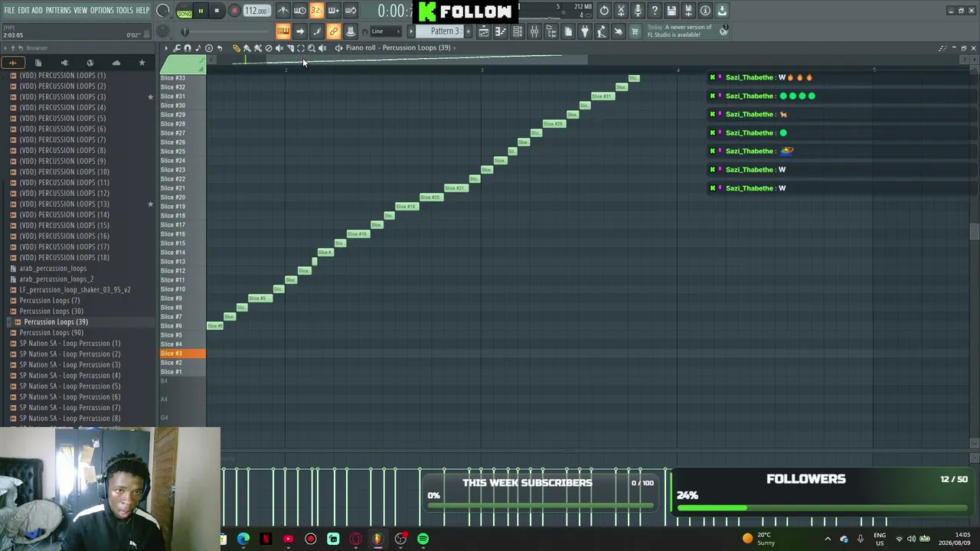The width and height of the screenshot is (980, 551).
Task: Choose the Select tool in piano roll
Action: point(301,48)
